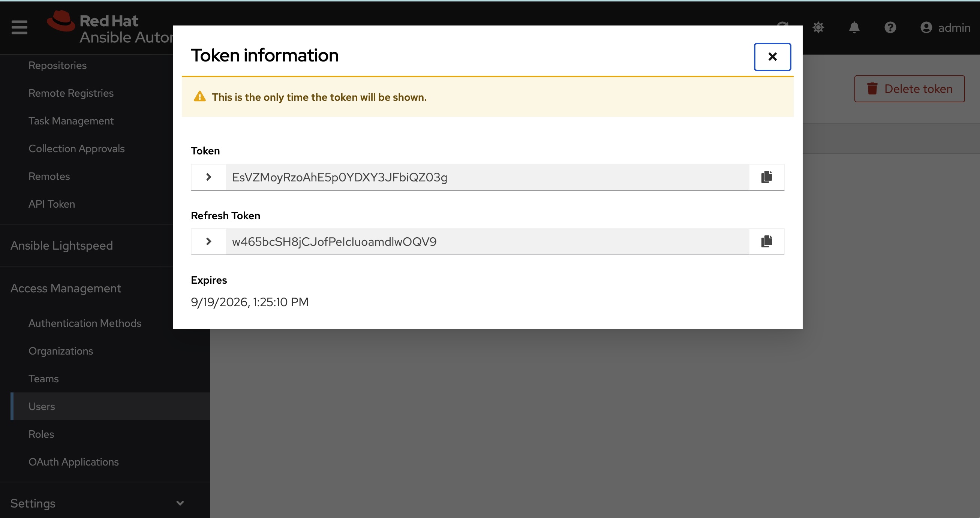Expand the Token field chevron

coord(208,177)
